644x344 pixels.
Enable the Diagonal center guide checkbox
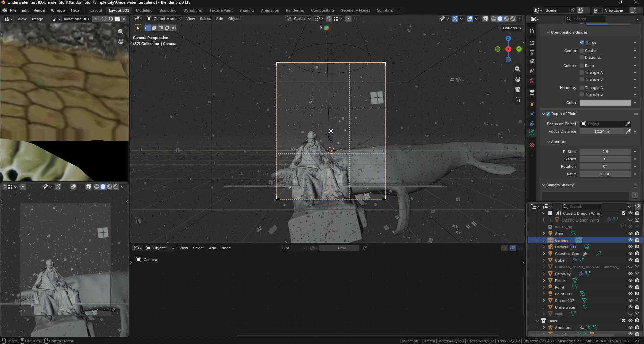582,57
